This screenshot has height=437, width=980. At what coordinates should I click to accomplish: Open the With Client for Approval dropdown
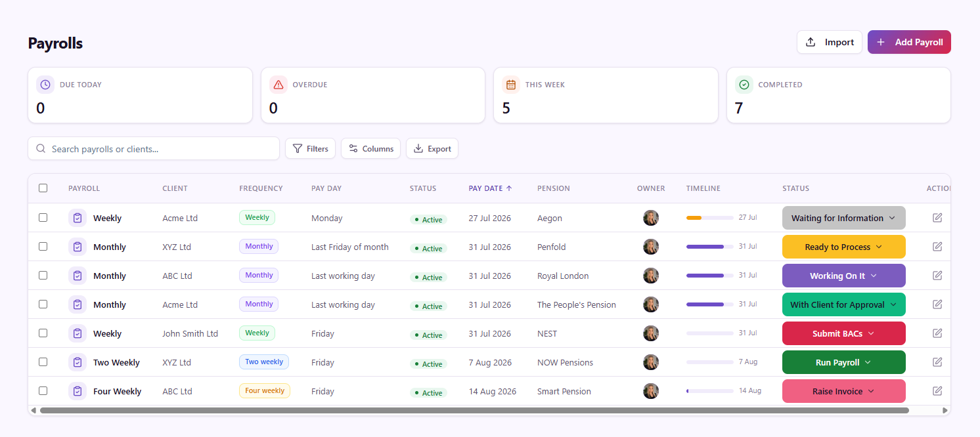coord(843,304)
